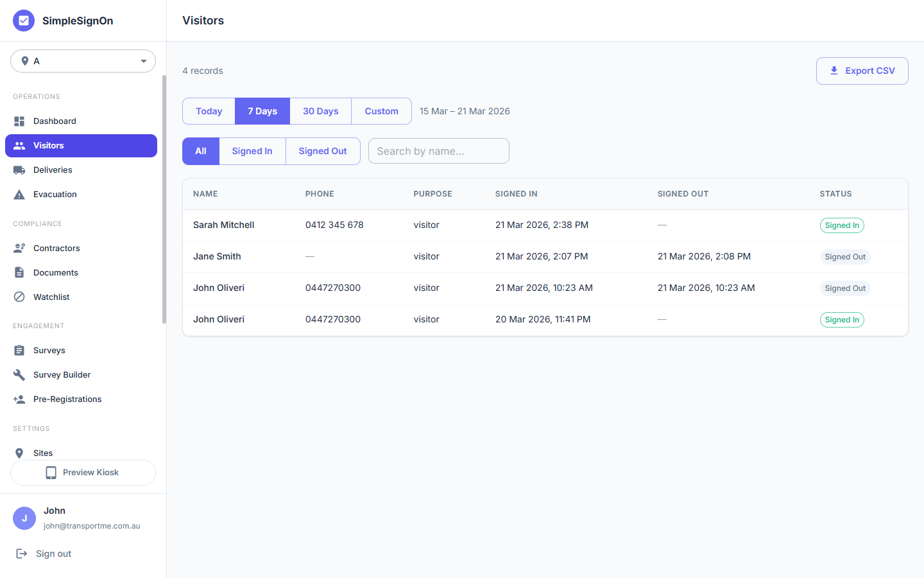Click the Pre-Registrations add person icon
The image size is (924, 578).
pos(19,399)
